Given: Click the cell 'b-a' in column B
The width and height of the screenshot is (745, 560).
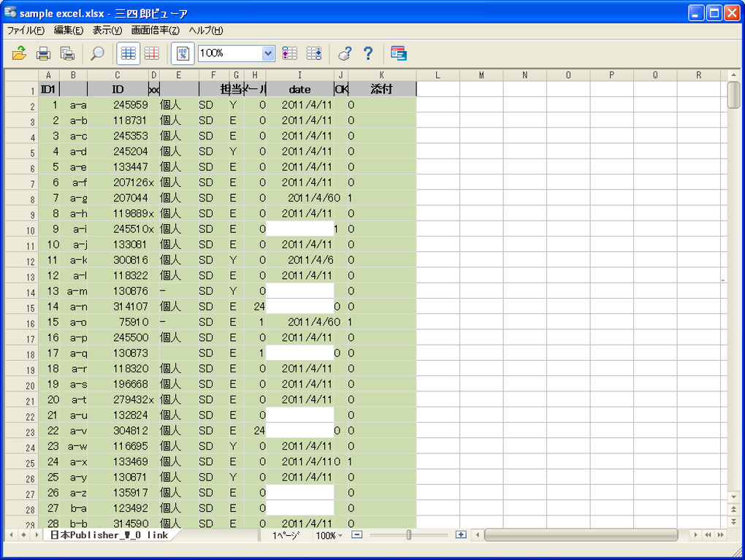Looking at the screenshot, I should [x=74, y=508].
